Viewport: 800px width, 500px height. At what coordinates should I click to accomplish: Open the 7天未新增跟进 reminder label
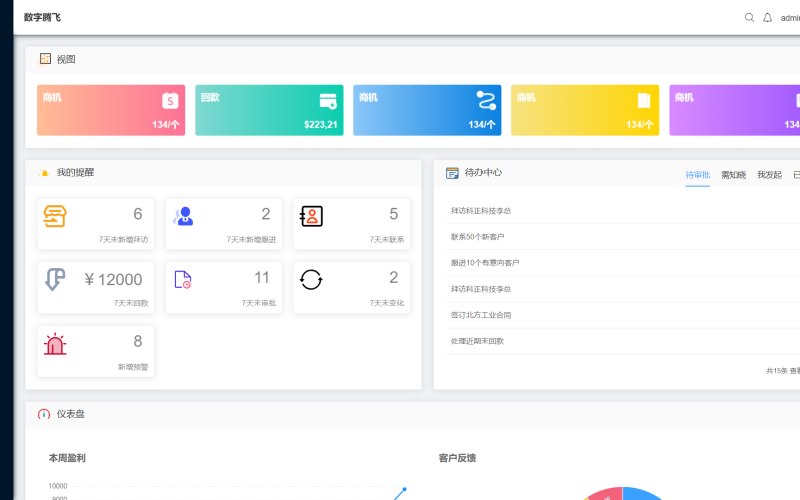tap(251, 239)
